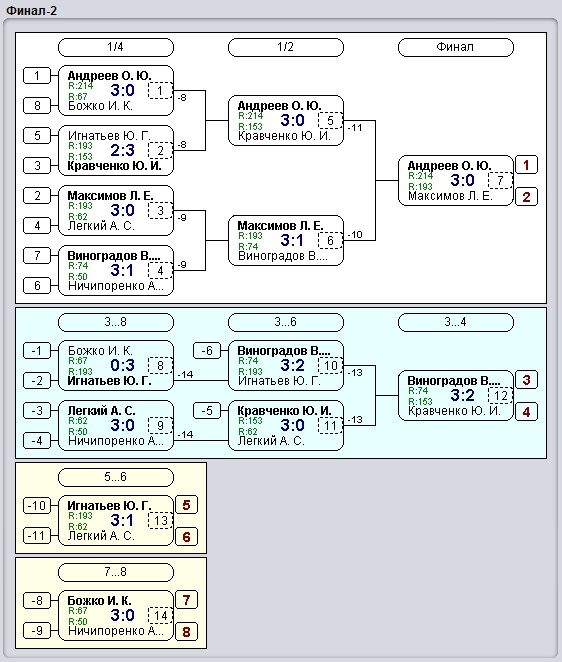Click seed box 8 beside Божко
This screenshot has height=662, width=562.
37,105
